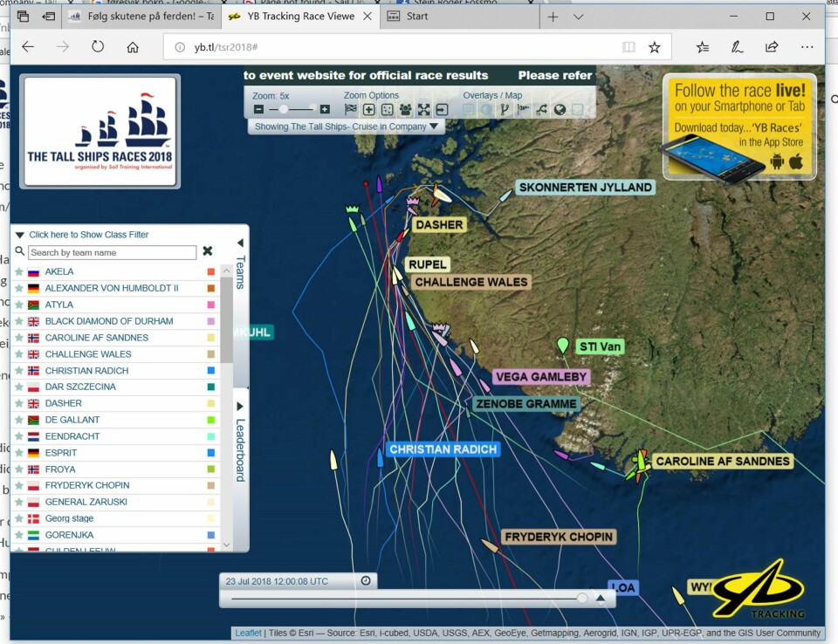Click the browser refresh button

tap(98, 47)
